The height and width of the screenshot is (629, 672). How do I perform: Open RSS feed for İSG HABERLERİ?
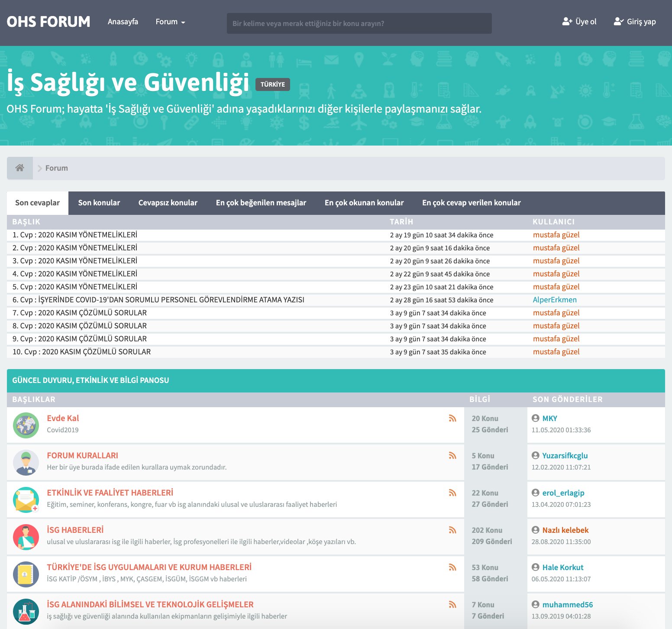(453, 529)
